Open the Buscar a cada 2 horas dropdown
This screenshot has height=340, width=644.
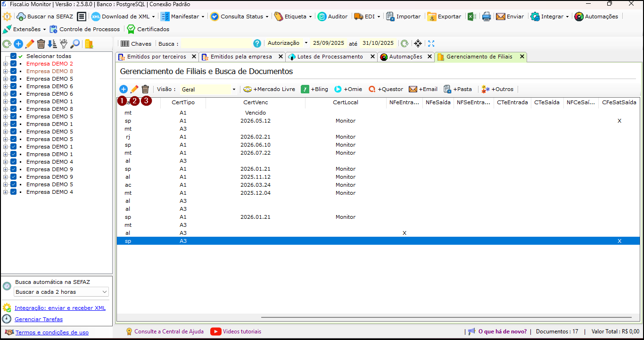pyautogui.click(x=61, y=292)
